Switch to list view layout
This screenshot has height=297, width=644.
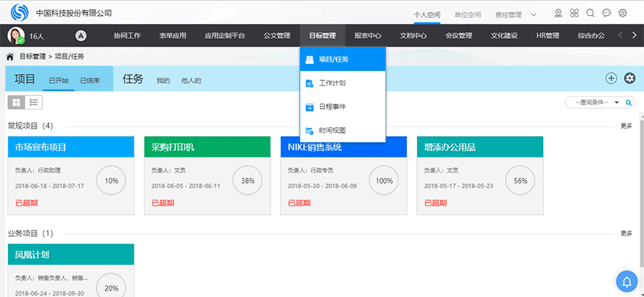(34, 102)
